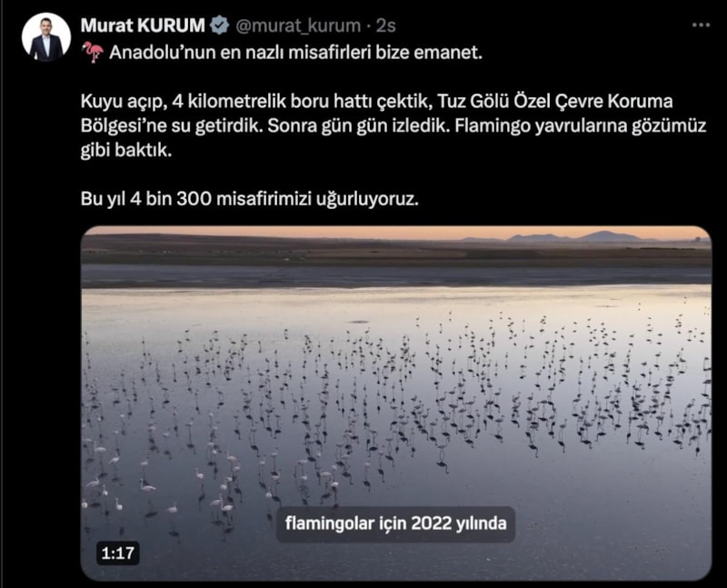
Task: Click the word 'uğurluyoruz' in the tweet
Action: coord(366,200)
